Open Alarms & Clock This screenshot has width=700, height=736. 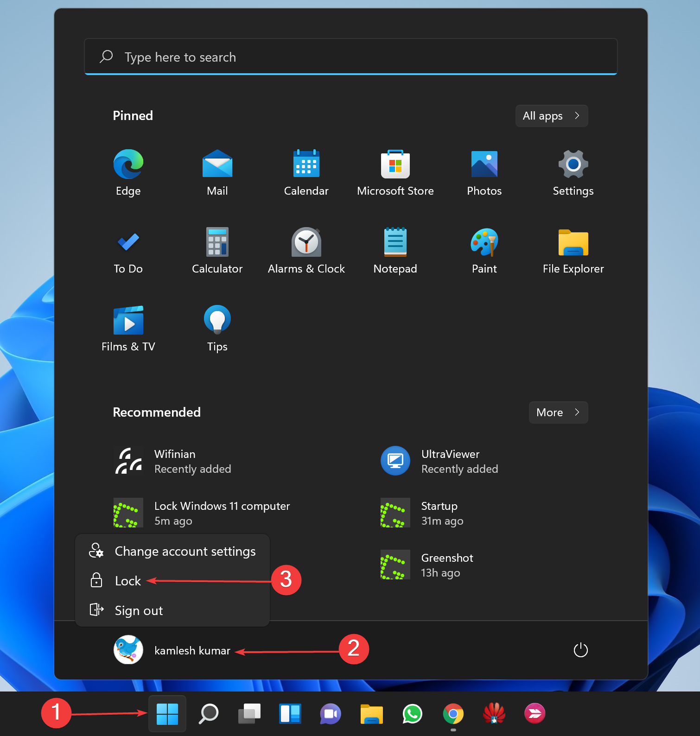(x=306, y=251)
